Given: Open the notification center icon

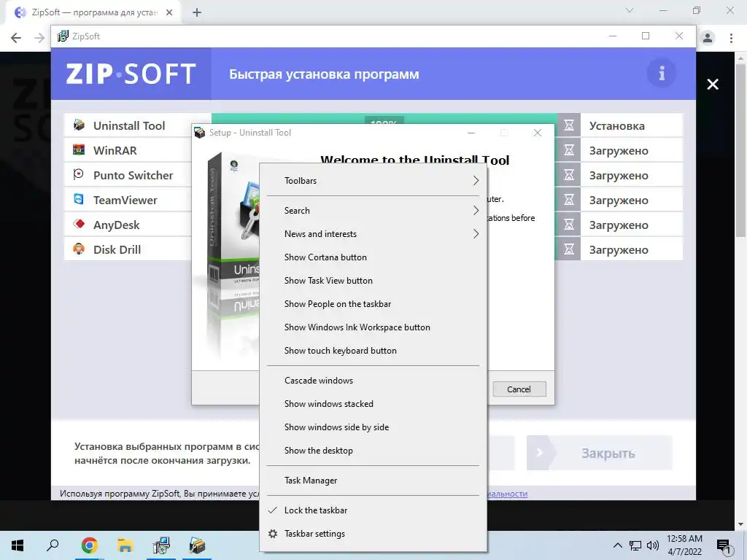Looking at the screenshot, I should [724, 546].
